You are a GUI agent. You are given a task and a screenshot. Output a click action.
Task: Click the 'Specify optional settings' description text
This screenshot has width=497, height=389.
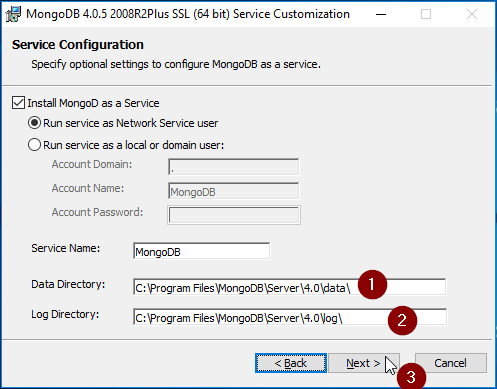pyautogui.click(x=176, y=64)
